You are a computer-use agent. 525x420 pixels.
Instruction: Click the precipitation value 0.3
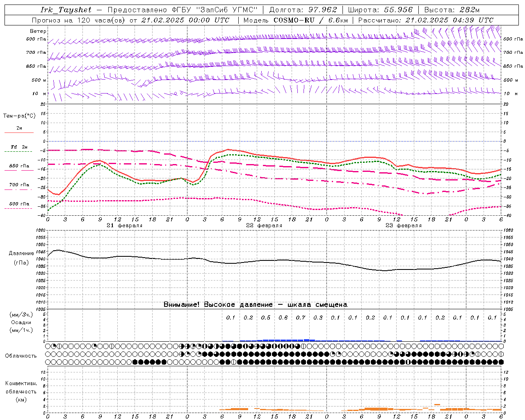[318, 318]
